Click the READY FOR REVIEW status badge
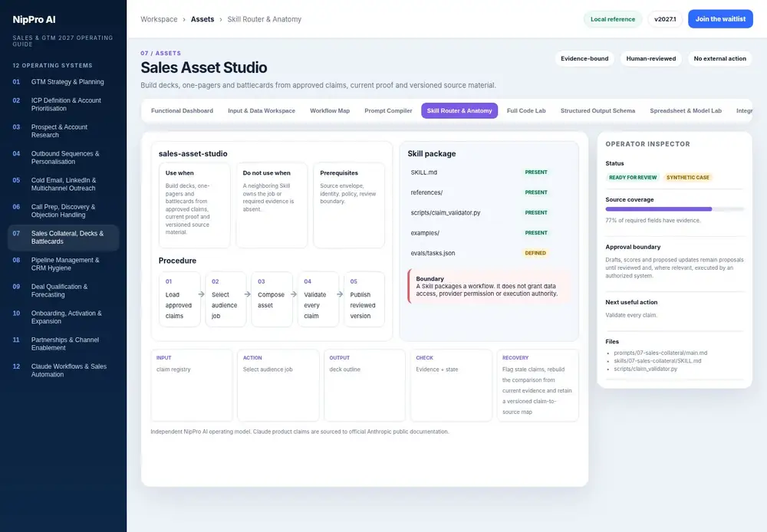 (633, 178)
